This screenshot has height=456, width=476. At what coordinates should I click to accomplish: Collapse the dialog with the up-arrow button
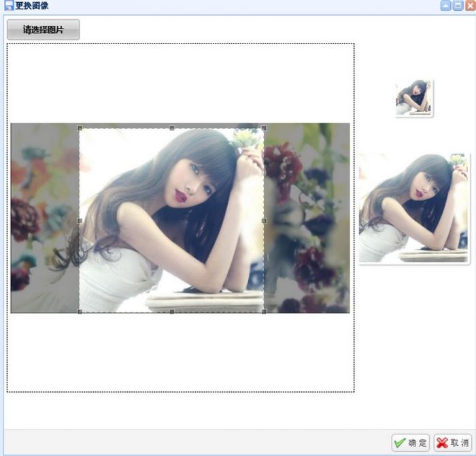445,5
